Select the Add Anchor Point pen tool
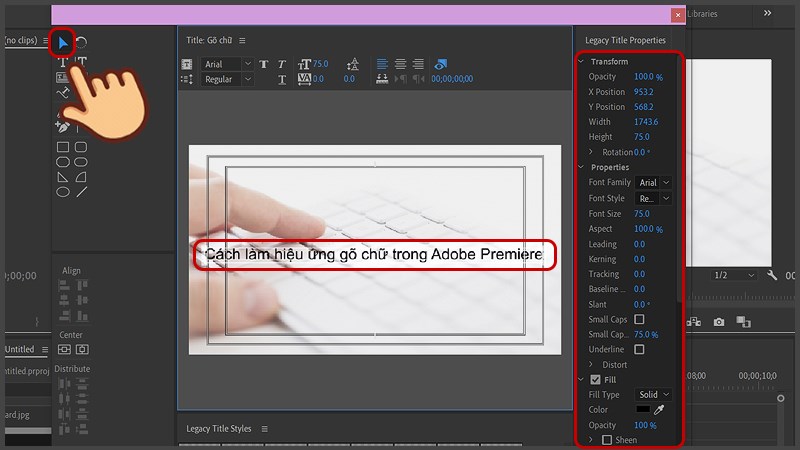 (63, 127)
